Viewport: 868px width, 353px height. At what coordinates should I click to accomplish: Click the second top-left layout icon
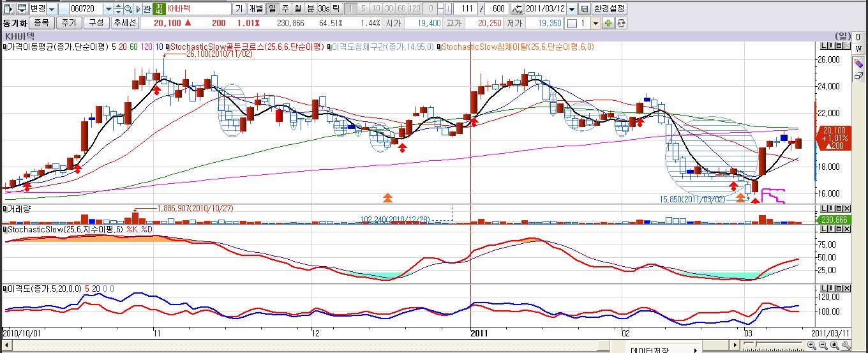pyautogui.click(x=22, y=9)
